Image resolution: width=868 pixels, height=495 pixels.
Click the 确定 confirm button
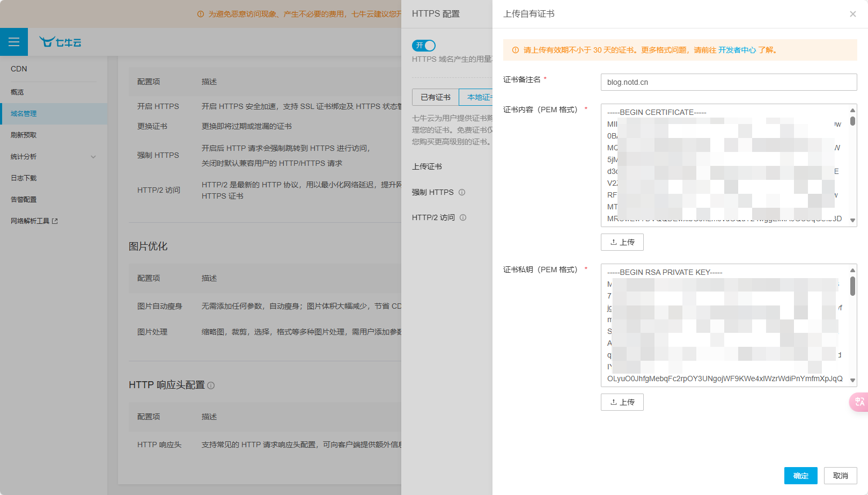(801, 476)
